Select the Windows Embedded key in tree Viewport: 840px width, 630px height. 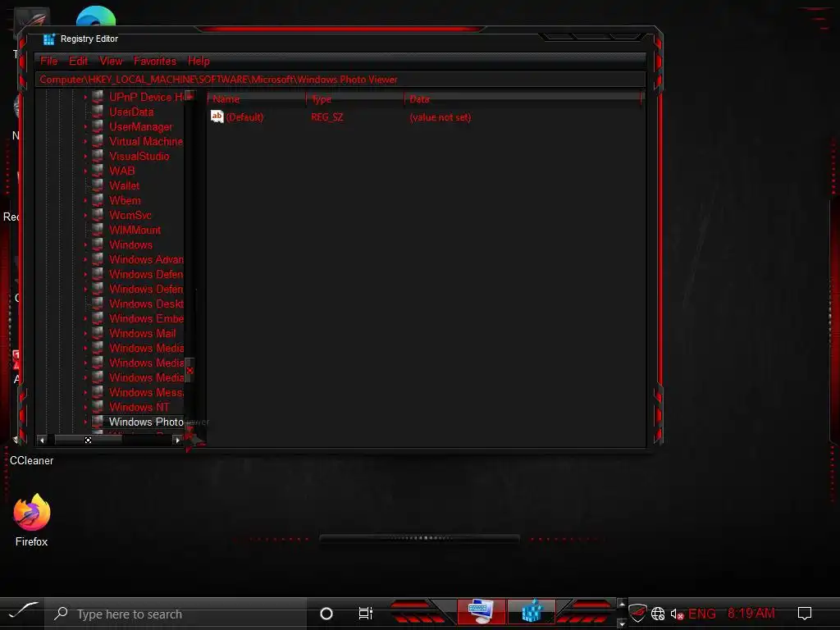[x=146, y=318]
